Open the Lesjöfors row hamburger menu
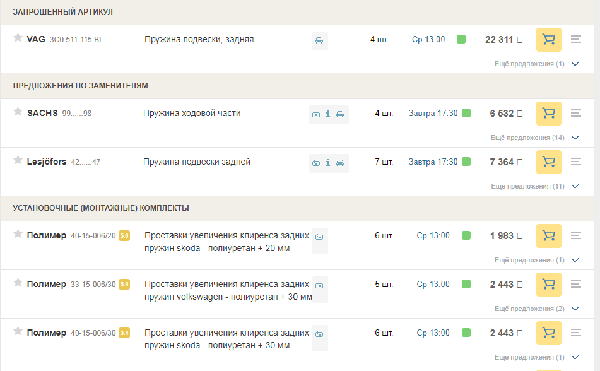 (576, 162)
